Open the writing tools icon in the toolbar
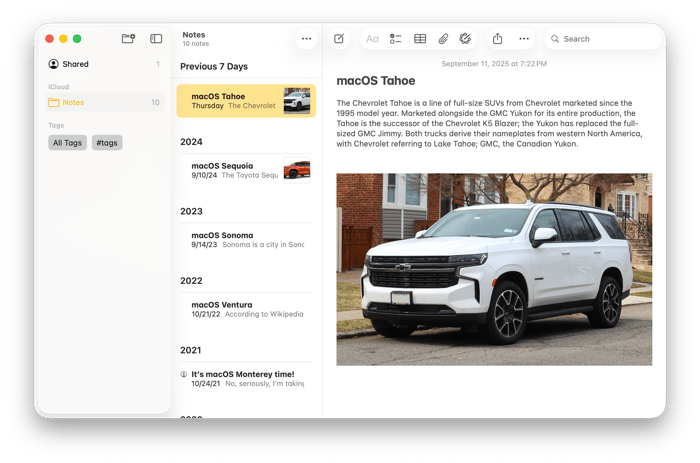 pos(465,39)
